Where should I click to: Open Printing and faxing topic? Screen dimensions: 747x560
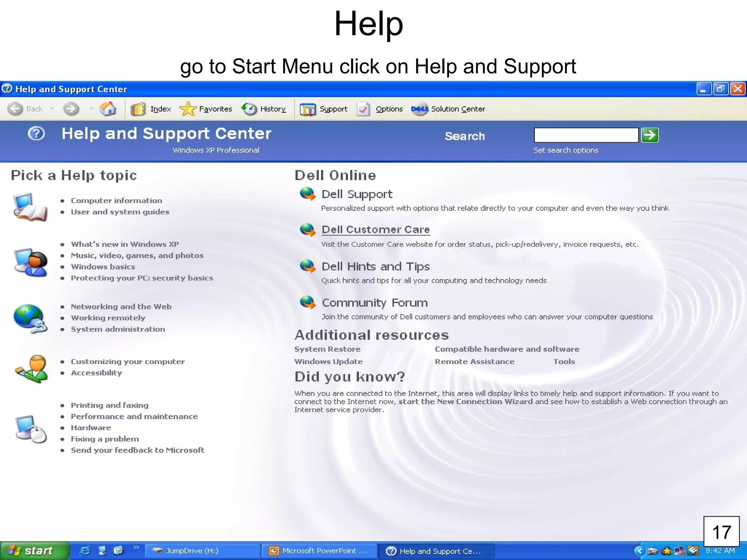click(x=109, y=405)
